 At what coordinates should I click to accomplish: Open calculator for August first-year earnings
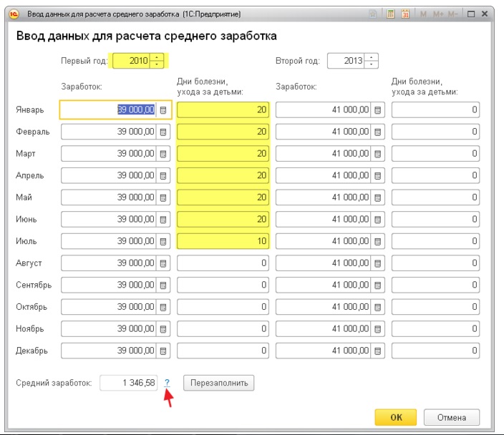(x=163, y=263)
